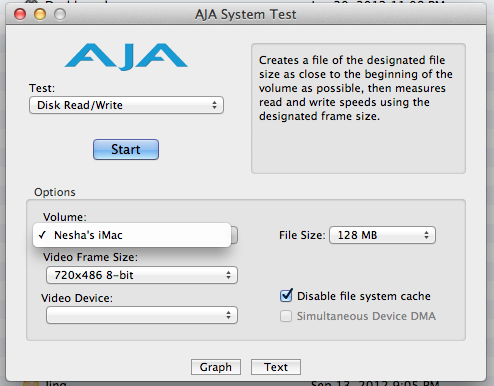The width and height of the screenshot is (494, 386).
Task: Expand the Video Frame Size dropdown
Action: [x=142, y=275]
